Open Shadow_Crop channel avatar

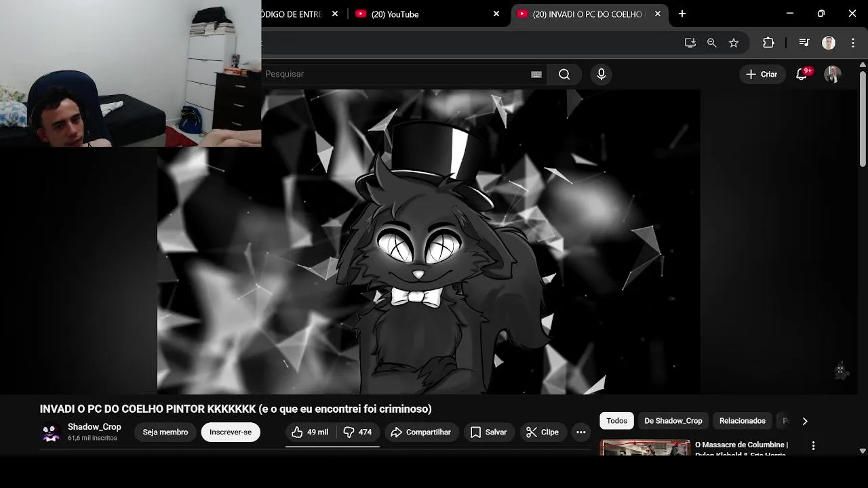(x=51, y=432)
